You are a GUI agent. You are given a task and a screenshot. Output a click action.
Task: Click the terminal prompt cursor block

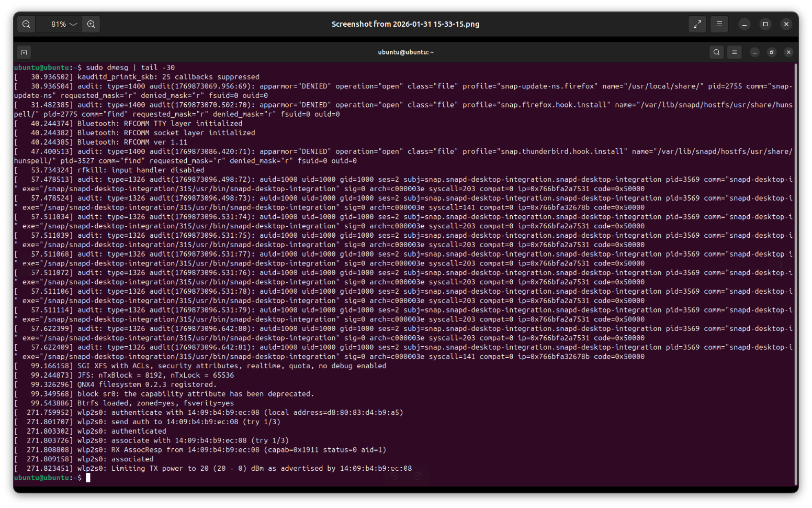[x=88, y=478]
